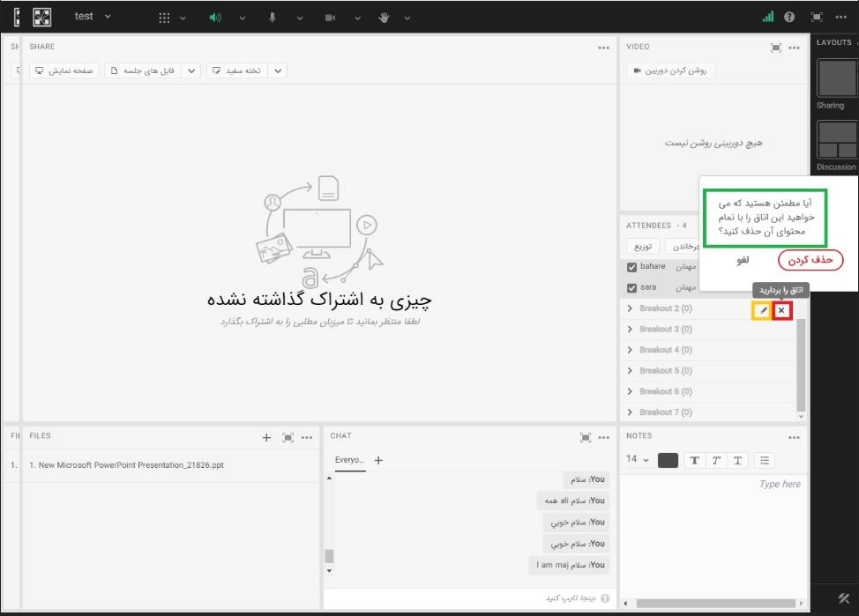Open the VIDEO pod options menu
The image size is (859, 616).
coord(794,48)
